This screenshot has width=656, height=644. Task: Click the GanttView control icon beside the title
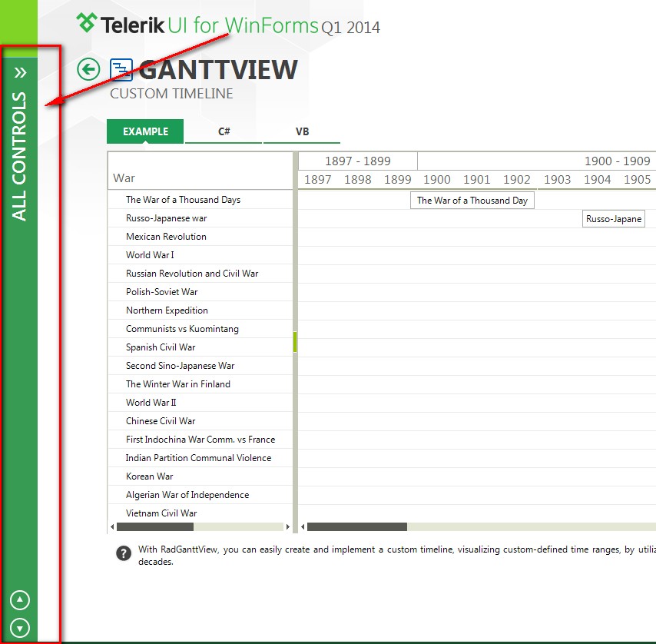pyautogui.click(x=121, y=69)
